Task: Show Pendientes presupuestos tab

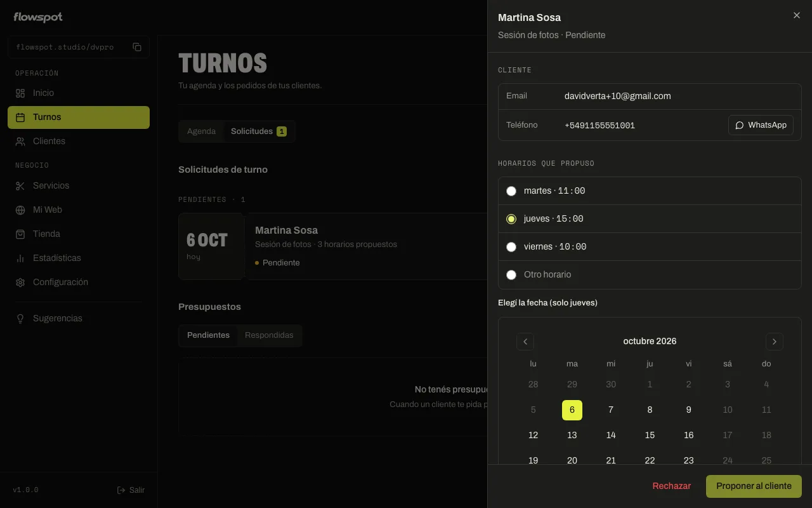Action: tap(208, 335)
